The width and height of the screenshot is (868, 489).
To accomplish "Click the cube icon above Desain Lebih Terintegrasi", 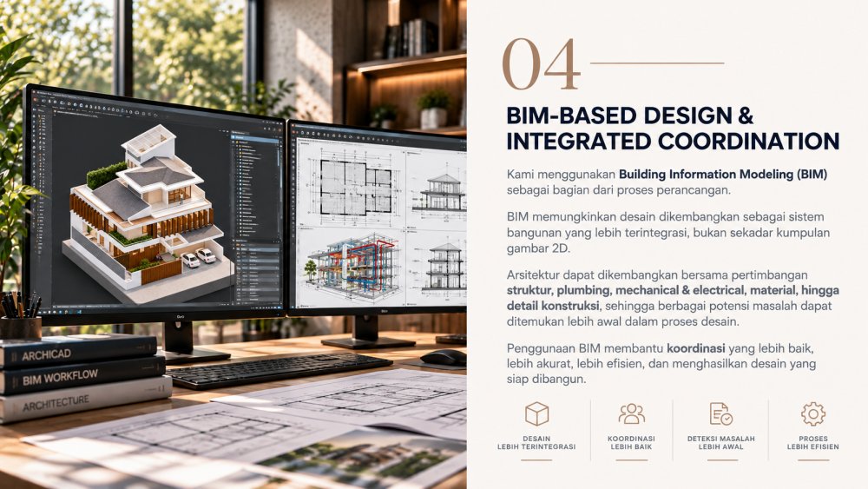I will point(536,413).
